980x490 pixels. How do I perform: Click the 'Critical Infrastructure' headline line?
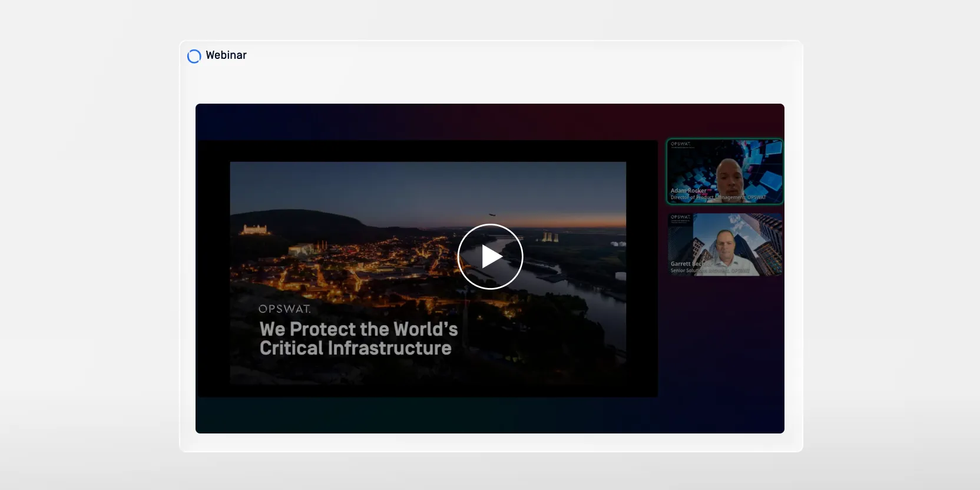coord(355,348)
